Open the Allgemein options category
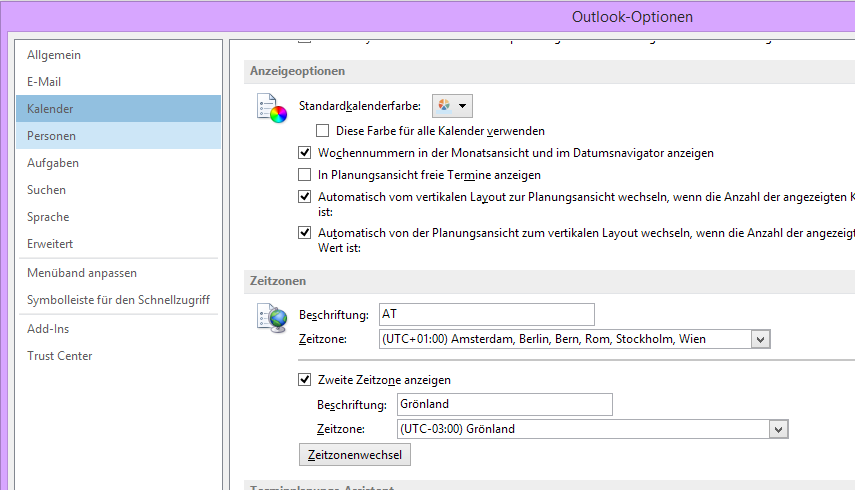 54,55
